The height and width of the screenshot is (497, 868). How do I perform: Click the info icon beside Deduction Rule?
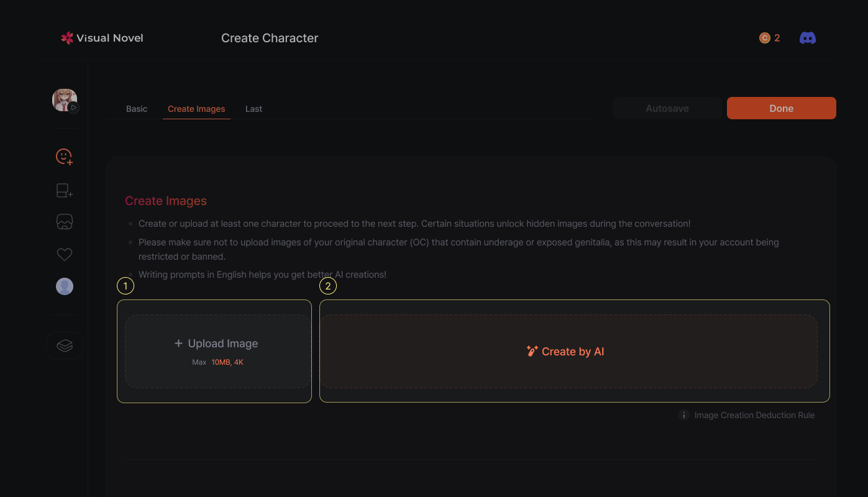coord(684,415)
